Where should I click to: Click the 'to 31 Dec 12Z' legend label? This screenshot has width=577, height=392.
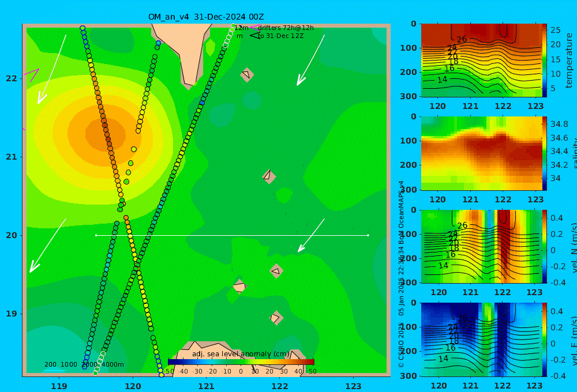click(x=281, y=36)
